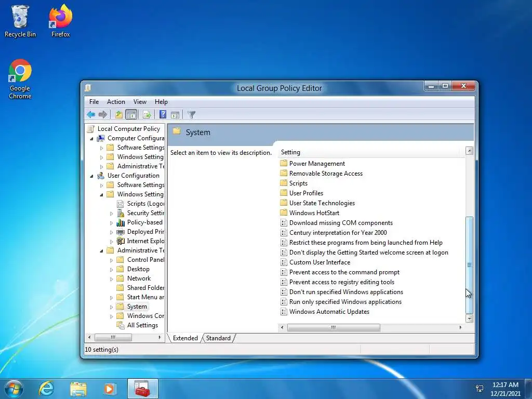Click the Windows Automatic Updates policy icon
The width and height of the screenshot is (532, 399).
(284, 312)
